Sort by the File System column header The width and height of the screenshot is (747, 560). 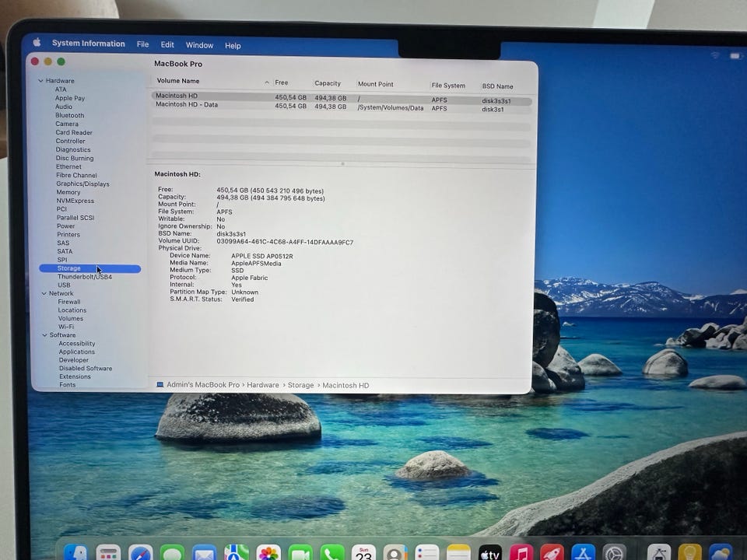coord(448,86)
